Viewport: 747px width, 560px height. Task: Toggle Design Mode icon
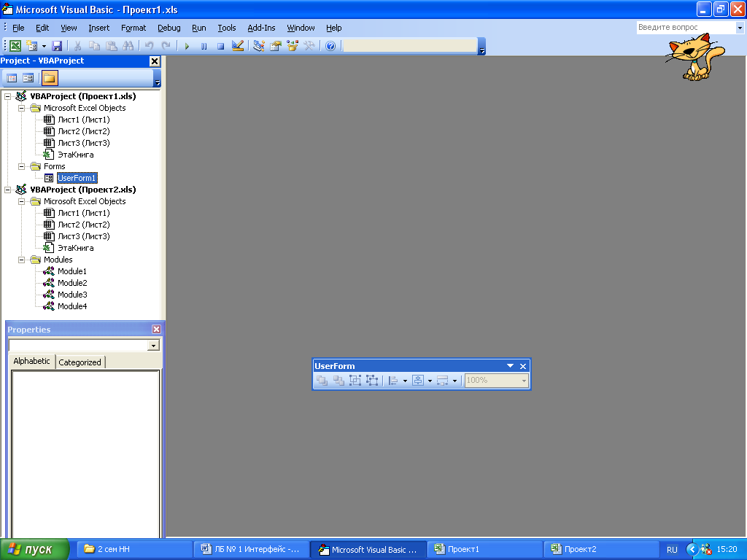237,46
